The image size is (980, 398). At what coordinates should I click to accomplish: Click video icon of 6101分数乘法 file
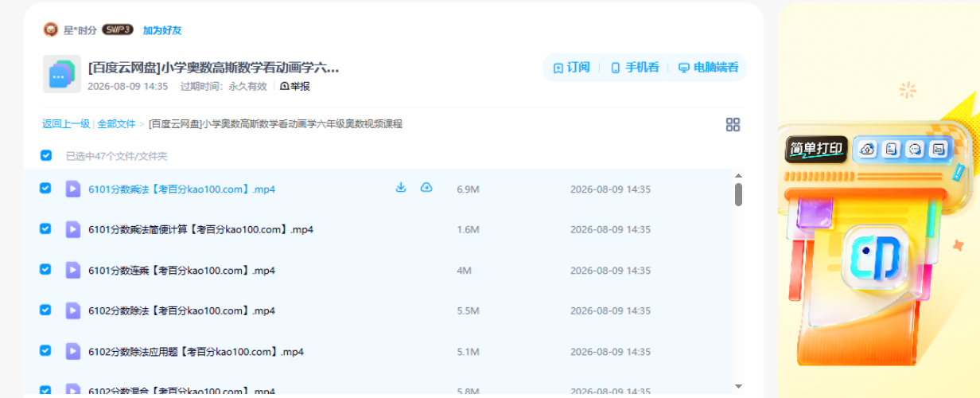pos(72,189)
